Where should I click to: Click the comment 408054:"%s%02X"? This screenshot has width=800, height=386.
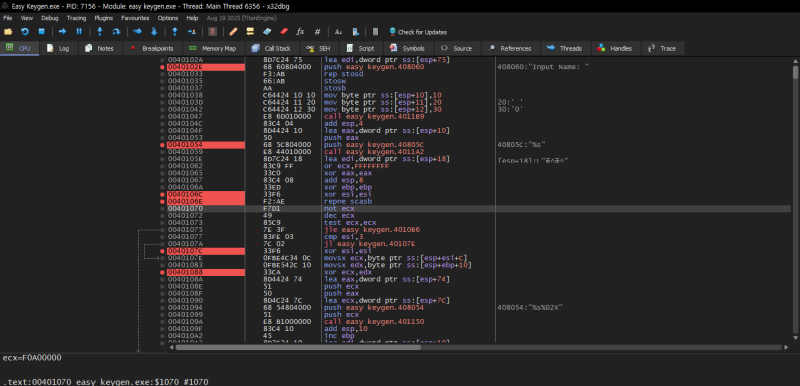(x=530, y=308)
